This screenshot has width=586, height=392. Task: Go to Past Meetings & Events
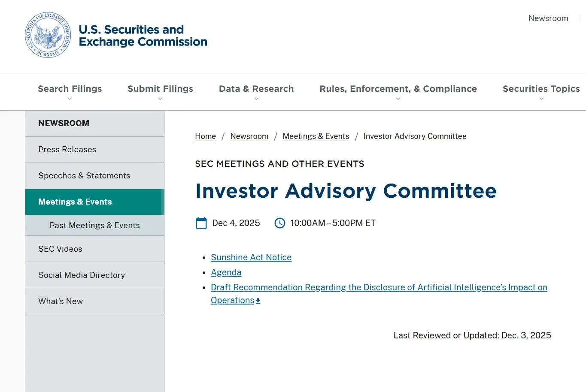(x=95, y=226)
